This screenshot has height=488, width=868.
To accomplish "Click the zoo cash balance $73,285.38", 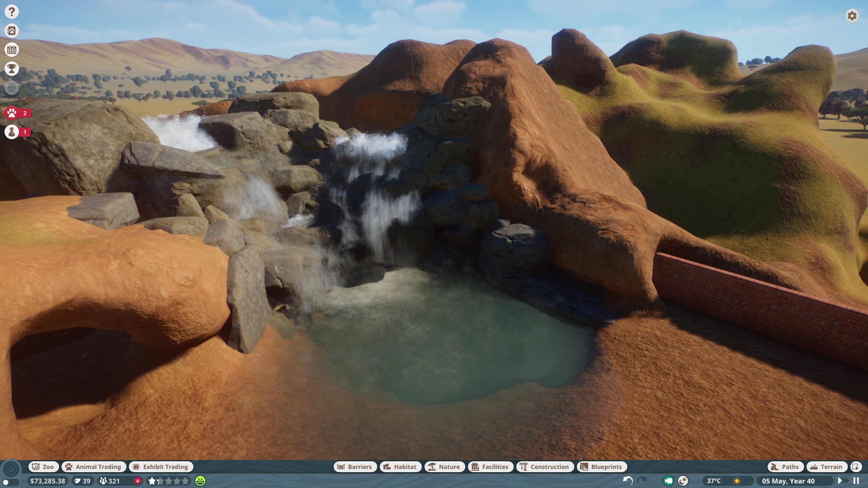I will (47, 481).
